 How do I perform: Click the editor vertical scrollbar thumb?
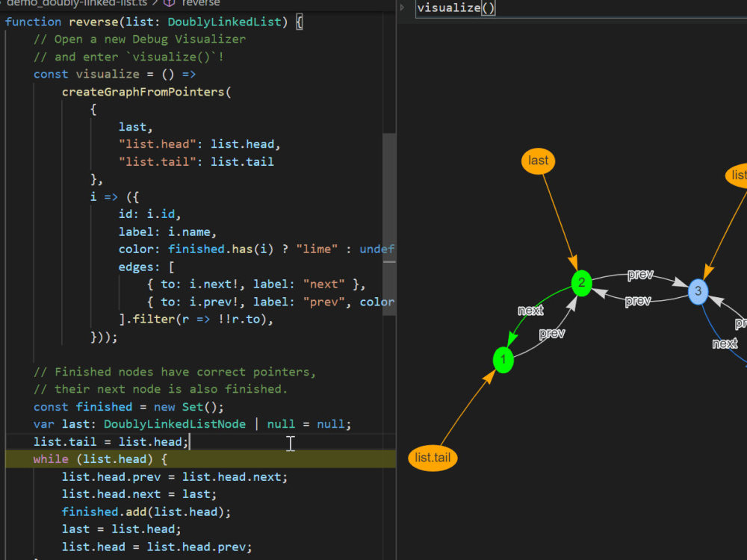click(x=389, y=224)
